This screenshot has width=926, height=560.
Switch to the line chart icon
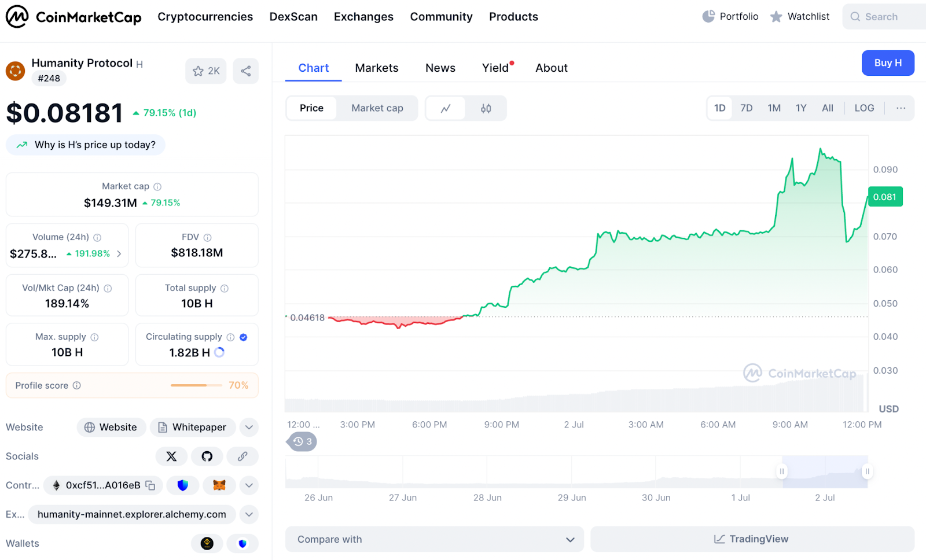[446, 108]
